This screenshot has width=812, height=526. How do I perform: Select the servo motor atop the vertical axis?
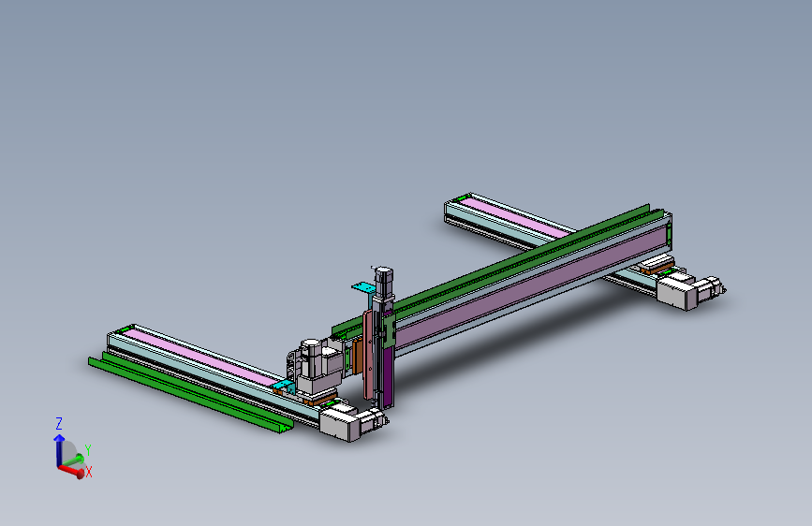[383, 282]
